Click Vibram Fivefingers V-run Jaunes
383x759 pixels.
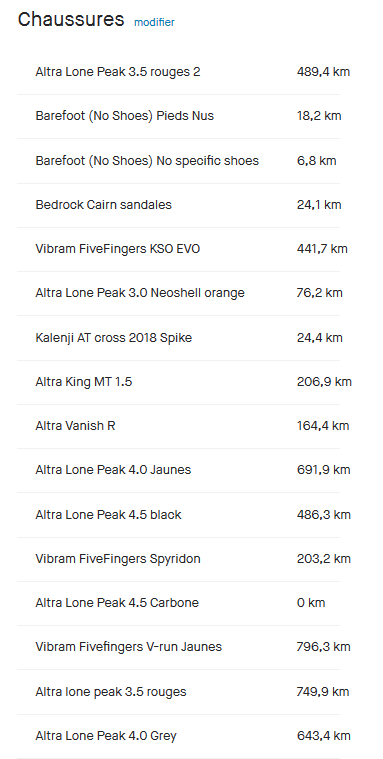click(178, 647)
